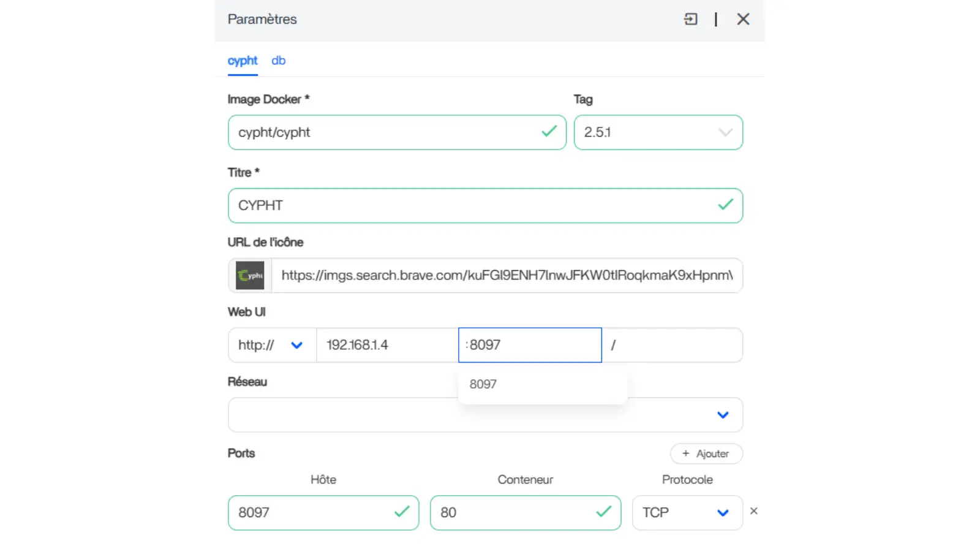The image size is (980, 549).
Task: Close the Paramètres dialog
Action: pyautogui.click(x=743, y=19)
